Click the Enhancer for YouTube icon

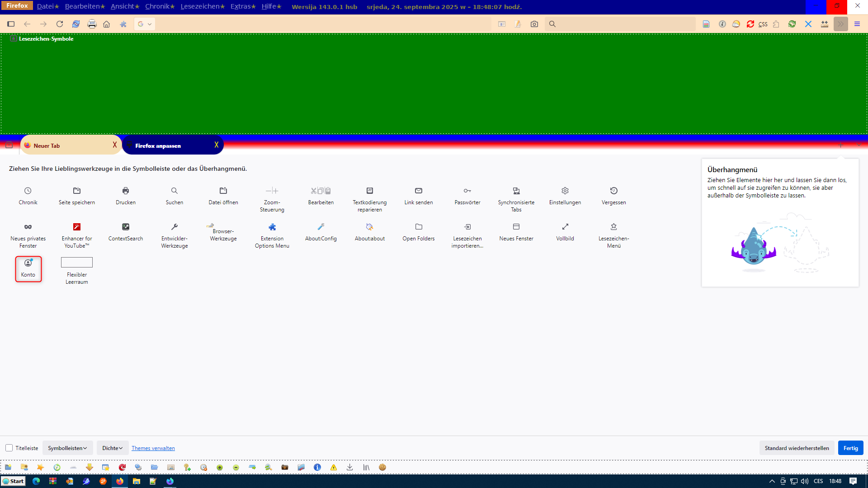[x=77, y=227]
